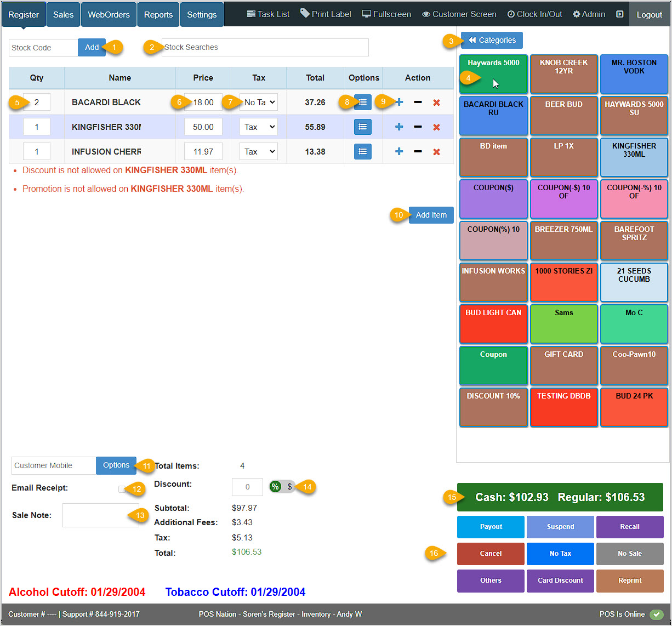
Task: Decrease BACARDI BLACK quantity with minus icon
Action: pos(418,102)
